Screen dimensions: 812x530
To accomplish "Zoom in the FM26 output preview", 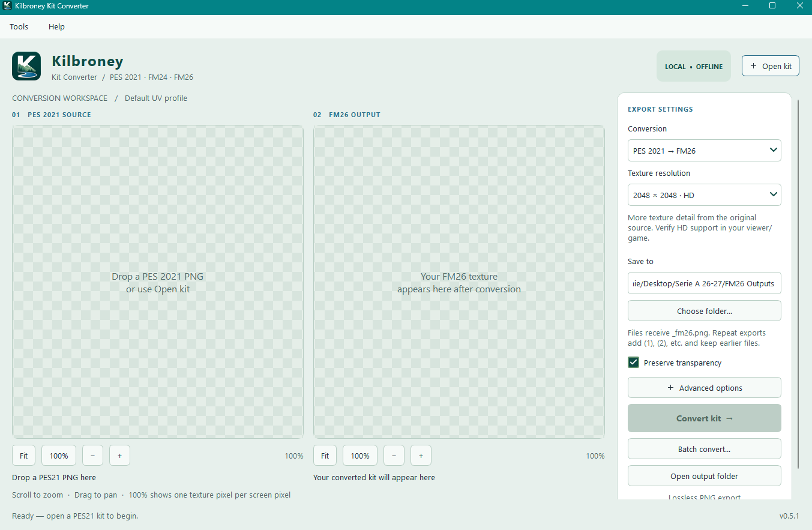I will pyautogui.click(x=421, y=456).
